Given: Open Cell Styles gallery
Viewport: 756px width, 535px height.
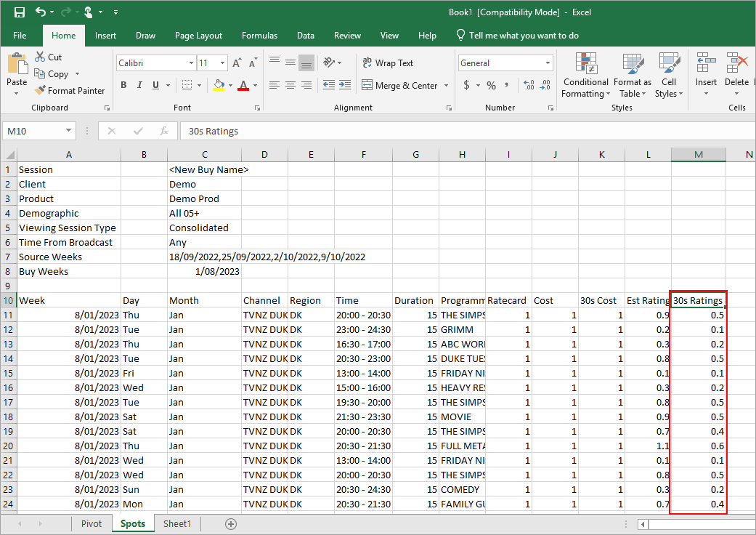Looking at the screenshot, I should [x=669, y=76].
